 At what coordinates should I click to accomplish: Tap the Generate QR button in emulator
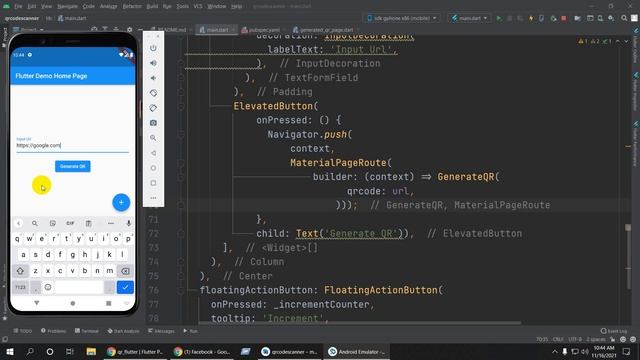click(x=73, y=166)
